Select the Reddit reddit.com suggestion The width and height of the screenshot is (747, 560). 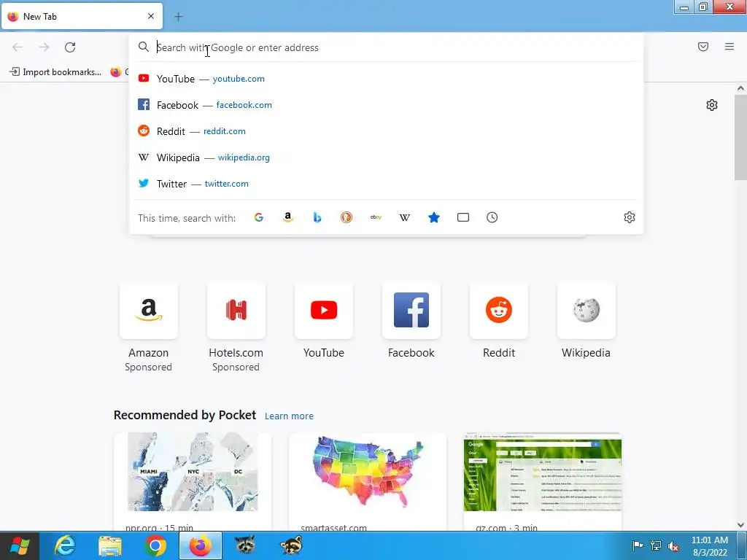click(x=386, y=131)
